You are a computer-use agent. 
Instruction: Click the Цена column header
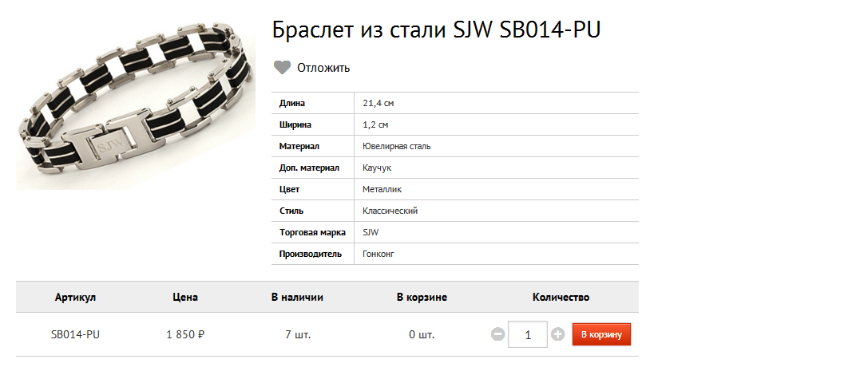(185, 298)
